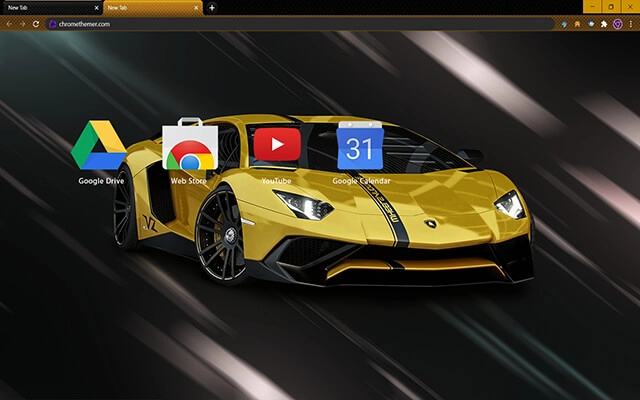
Task: Open the Google Drive shortcut icon
Action: pyautogui.click(x=99, y=145)
